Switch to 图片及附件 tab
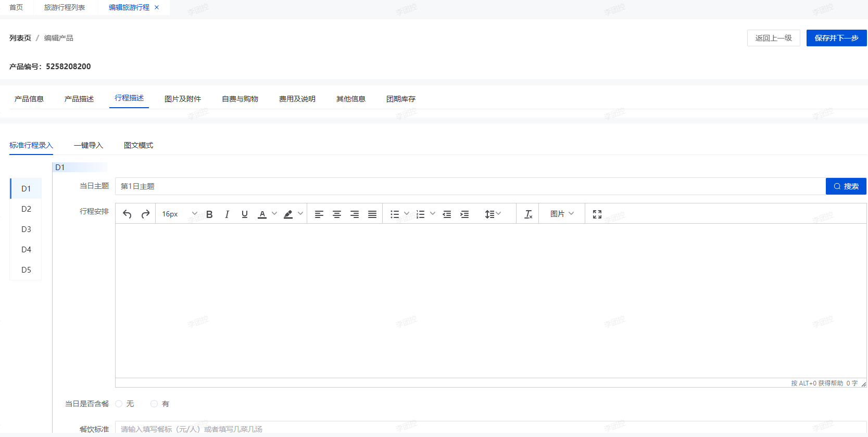Screen dimensions: 868x437 click(x=182, y=99)
